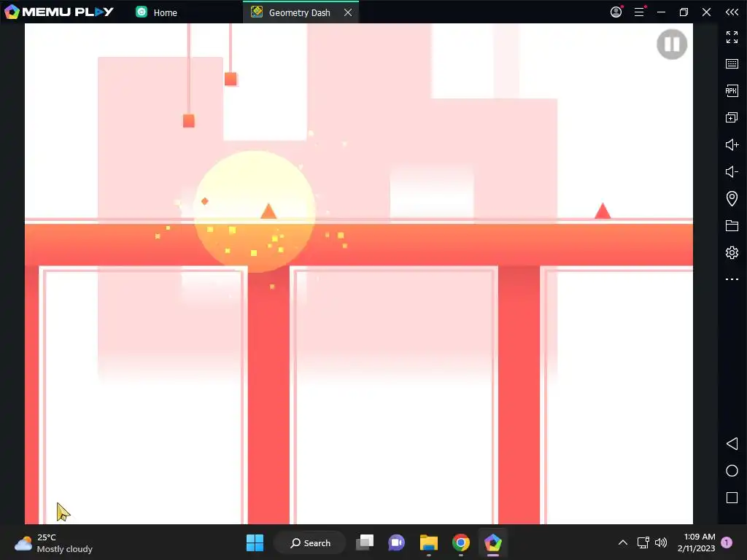Open the sound volume tray icon
The image size is (747, 560).
tap(661, 542)
